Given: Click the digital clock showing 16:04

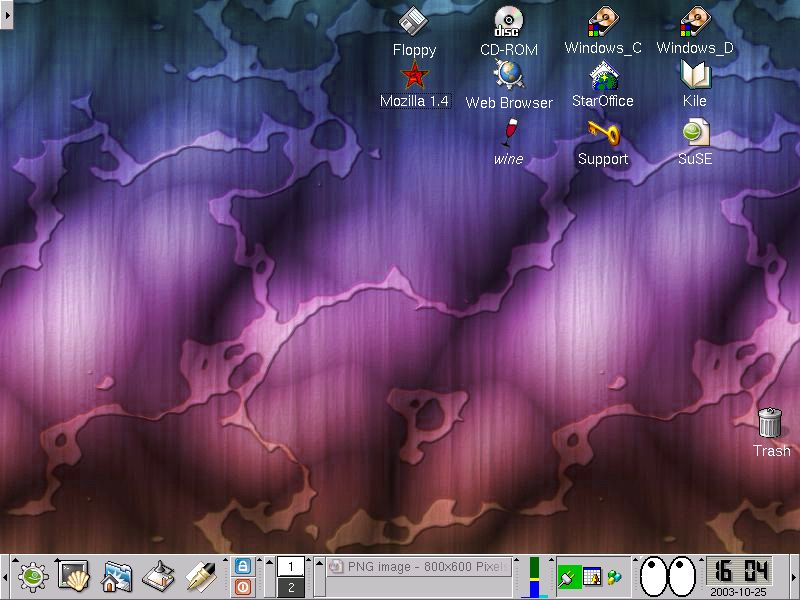Looking at the screenshot, I should point(740,571).
